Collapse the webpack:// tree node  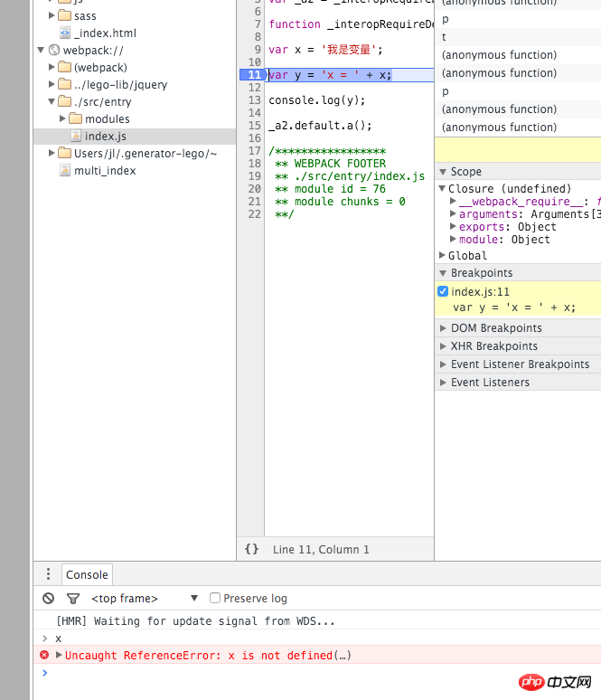(41, 50)
